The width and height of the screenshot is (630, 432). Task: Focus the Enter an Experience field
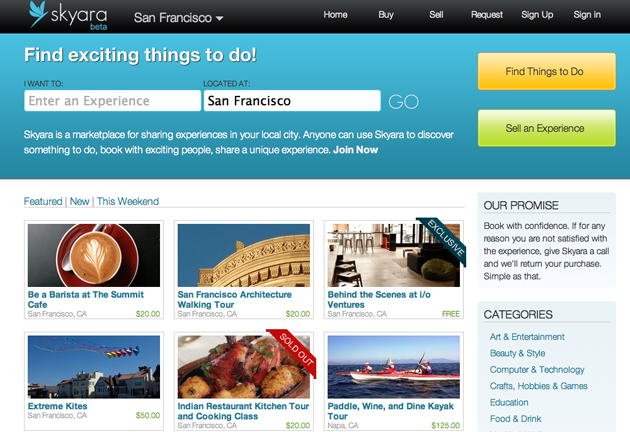tap(112, 100)
